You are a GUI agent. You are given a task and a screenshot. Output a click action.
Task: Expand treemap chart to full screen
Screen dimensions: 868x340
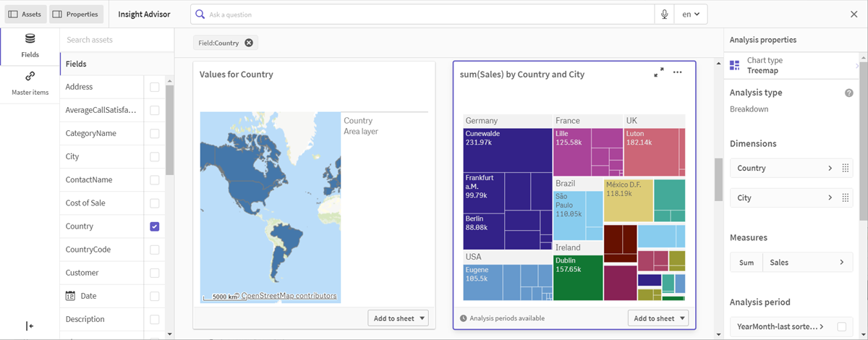click(659, 73)
